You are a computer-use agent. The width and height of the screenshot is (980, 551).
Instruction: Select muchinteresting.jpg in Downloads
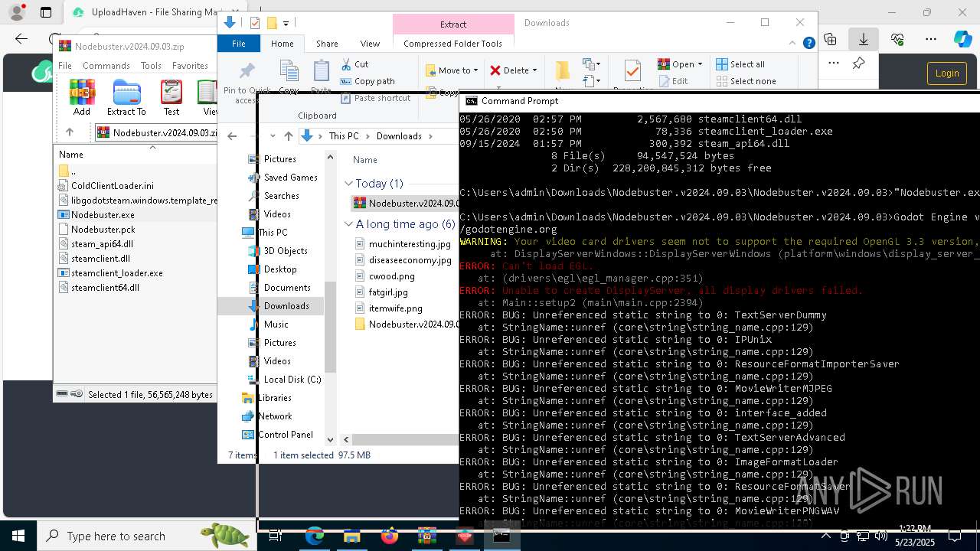403,244
